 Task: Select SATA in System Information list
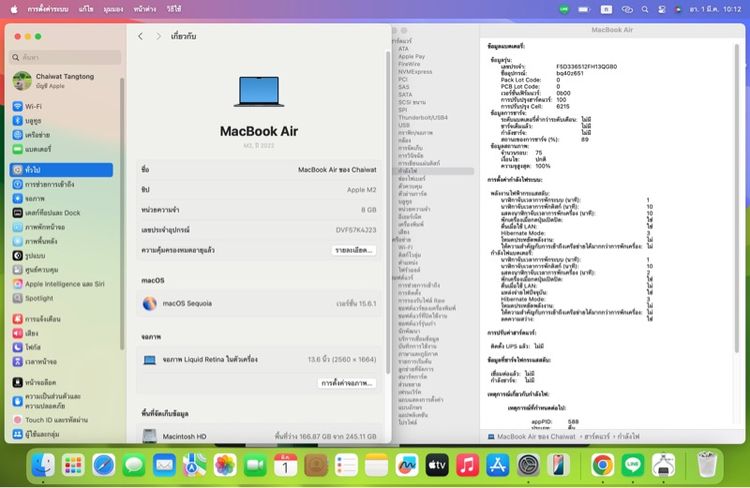point(405,95)
